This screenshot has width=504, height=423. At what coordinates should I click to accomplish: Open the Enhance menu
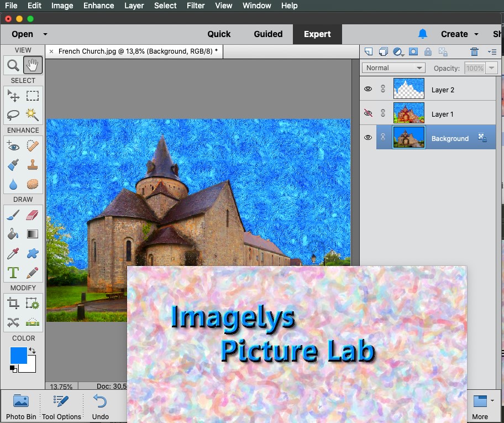coord(99,6)
